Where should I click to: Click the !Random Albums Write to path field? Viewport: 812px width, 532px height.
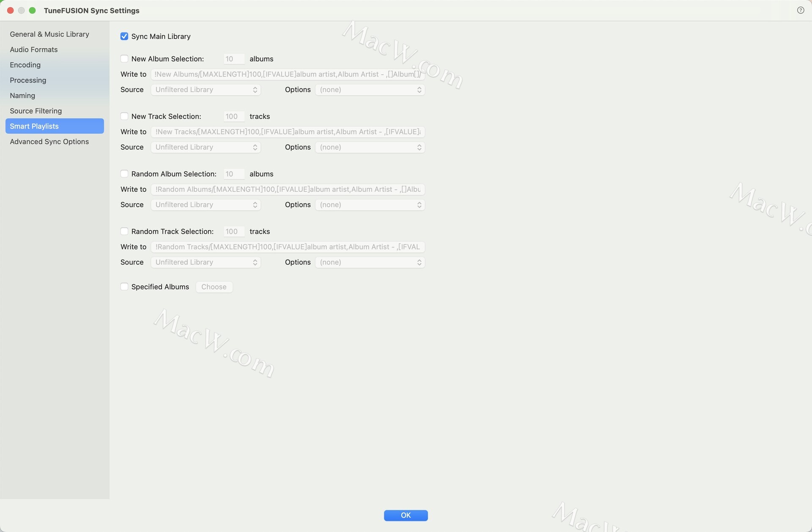288,190
